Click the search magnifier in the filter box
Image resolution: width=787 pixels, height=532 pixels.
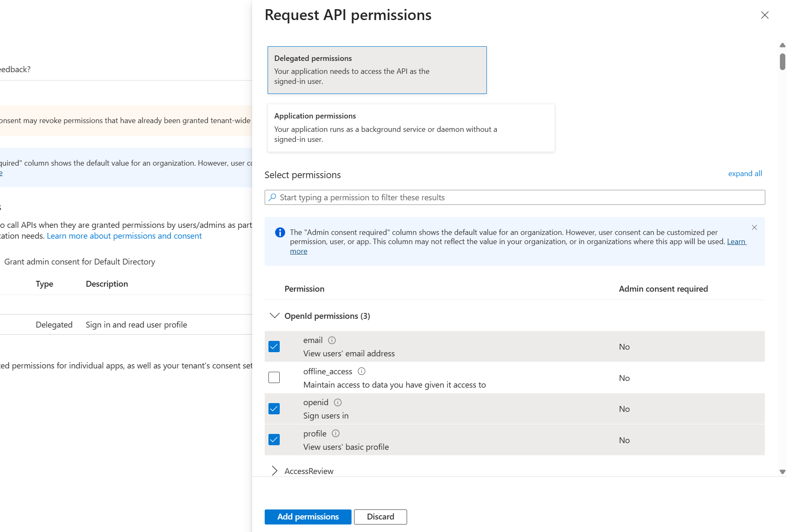pyautogui.click(x=273, y=197)
